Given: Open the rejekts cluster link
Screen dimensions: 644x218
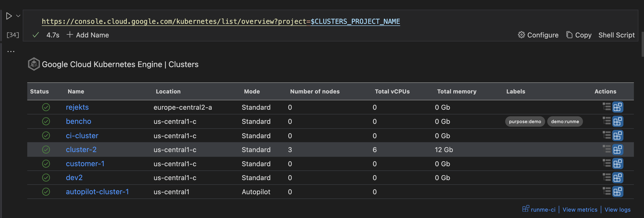Looking at the screenshot, I should [77, 107].
